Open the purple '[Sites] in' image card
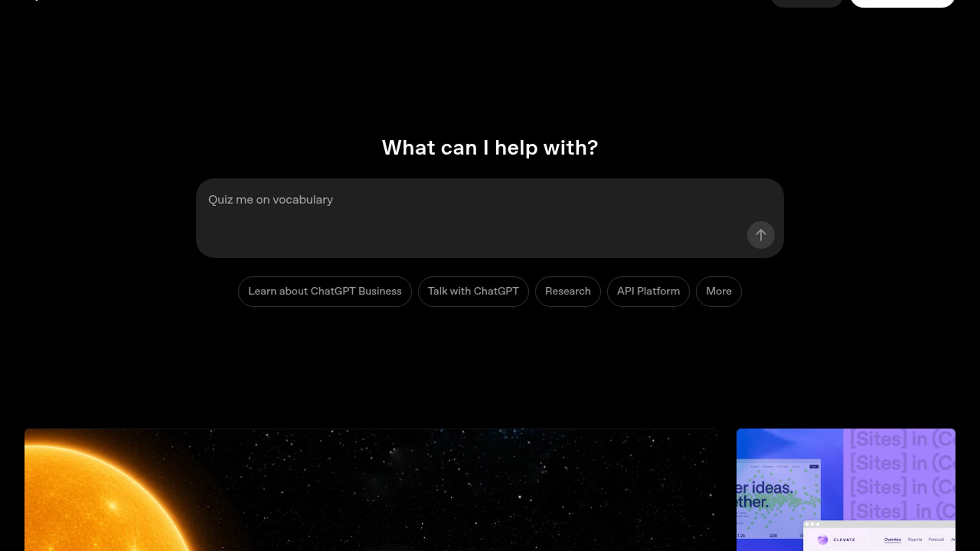 click(846, 490)
